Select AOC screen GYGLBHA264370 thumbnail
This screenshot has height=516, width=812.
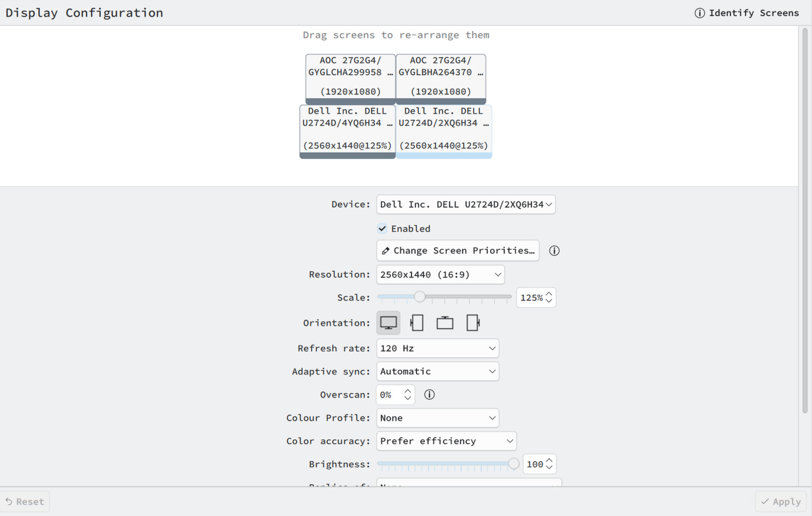point(441,79)
